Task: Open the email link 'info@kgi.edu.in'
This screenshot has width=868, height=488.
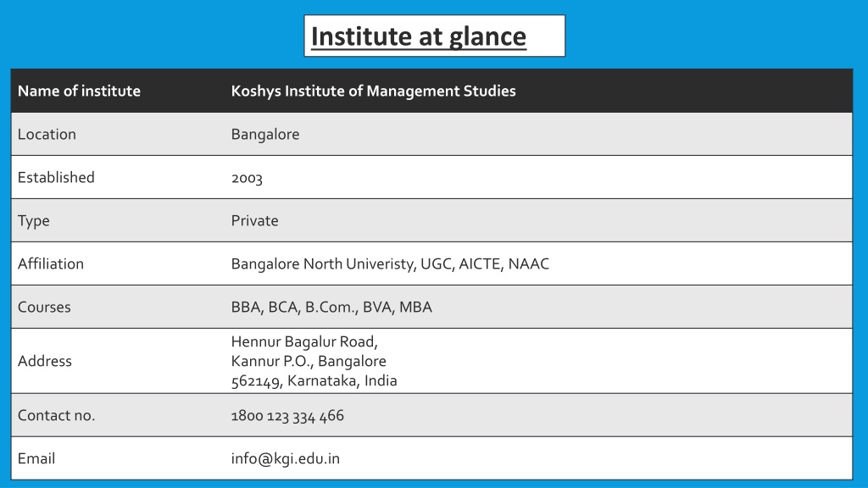Action: (x=285, y=458)
